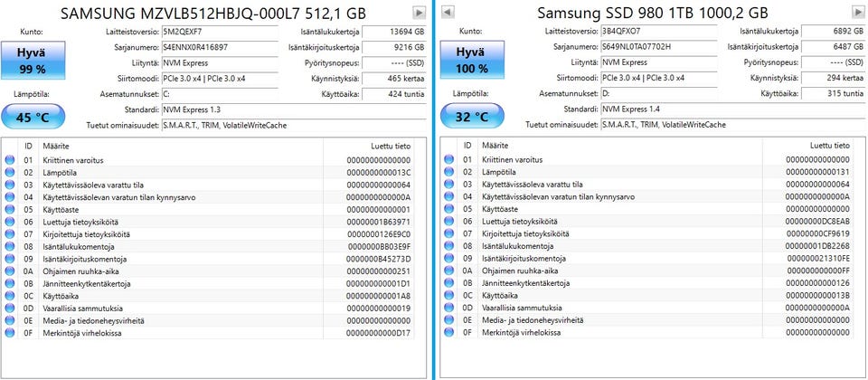The width and height of the screenshot is (868, 380).
Task: Click ID column header in right table
Action: tap(467, 146)
